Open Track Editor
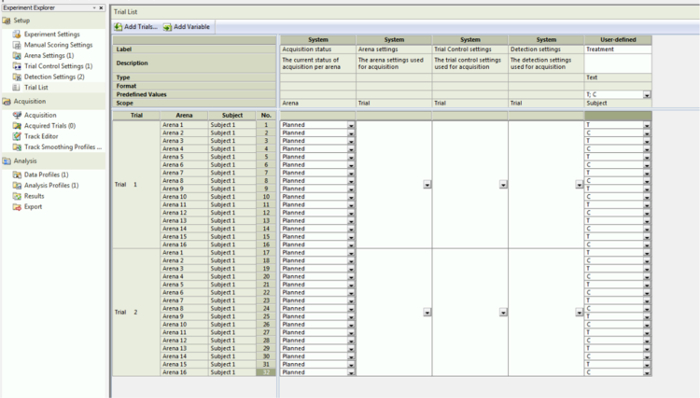Screen dimensions: 700x398 pyautogui.click(x=41, y=136)
